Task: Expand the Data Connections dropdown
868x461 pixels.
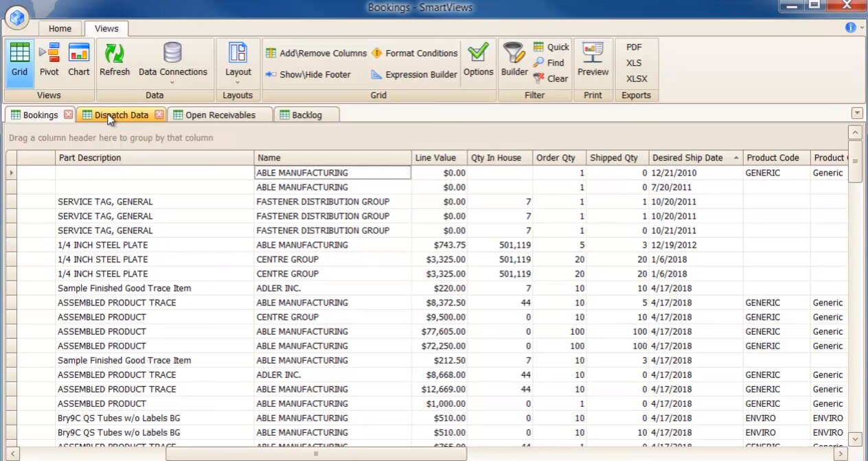Action: click(x=172, y=82)
